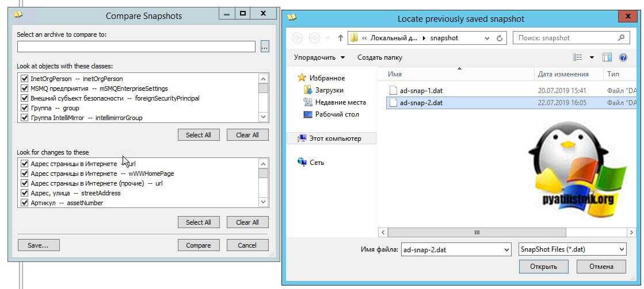Click the Save... button
This screenshot has height=289, width=644.
tap(39, 245)
